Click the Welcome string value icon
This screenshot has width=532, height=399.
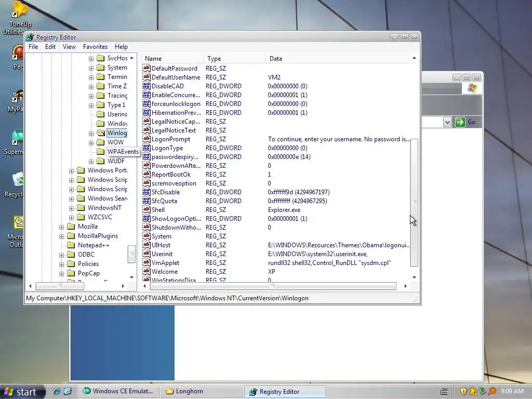pyautogui.click(x=146, y=271)
